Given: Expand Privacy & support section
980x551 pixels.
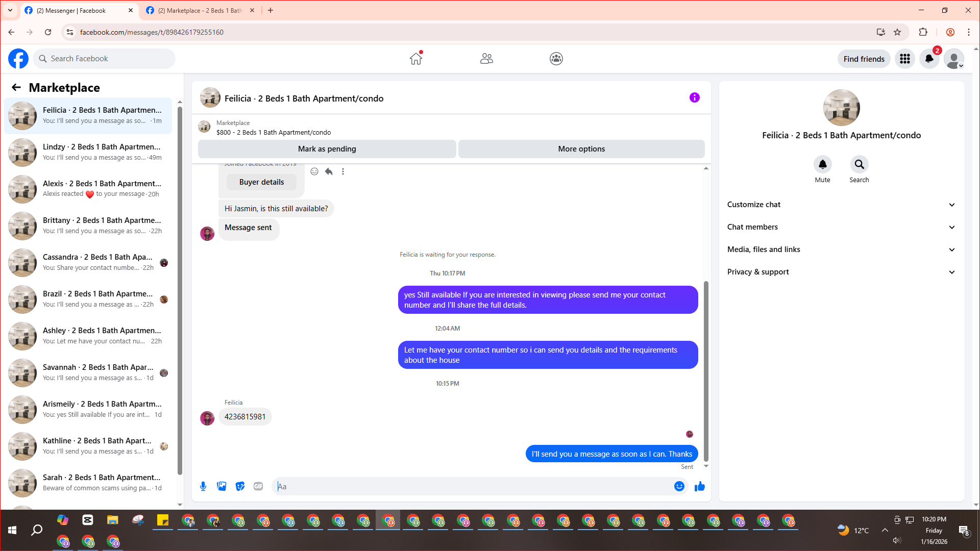Looking at the screenshot, I should [841, 272].
